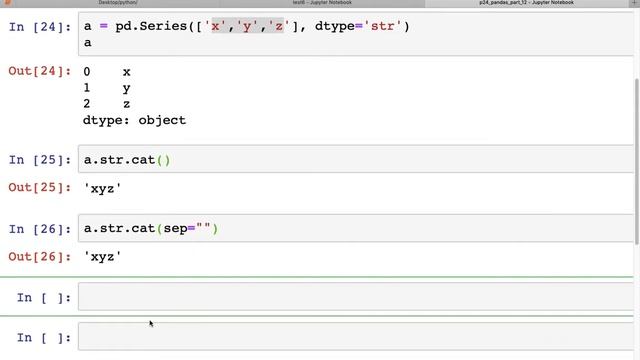This screenshot has height=360, width=640.
Task: Click the In [24]: prompt label
Action: [40, 27]
